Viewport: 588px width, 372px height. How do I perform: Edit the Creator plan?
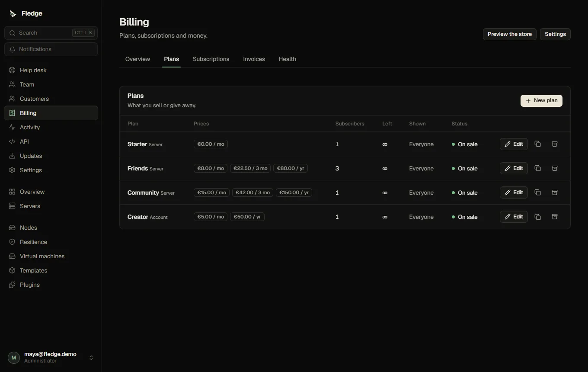(514, 217)
